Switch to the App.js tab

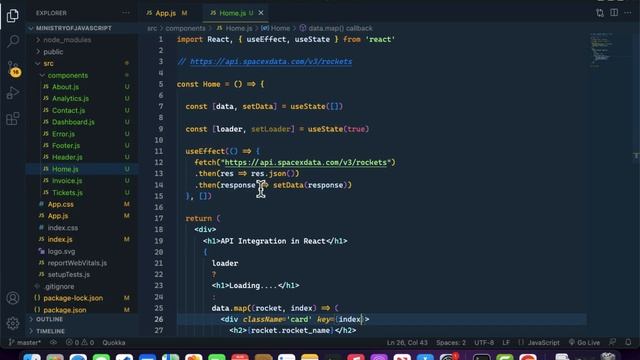(167, 13)
